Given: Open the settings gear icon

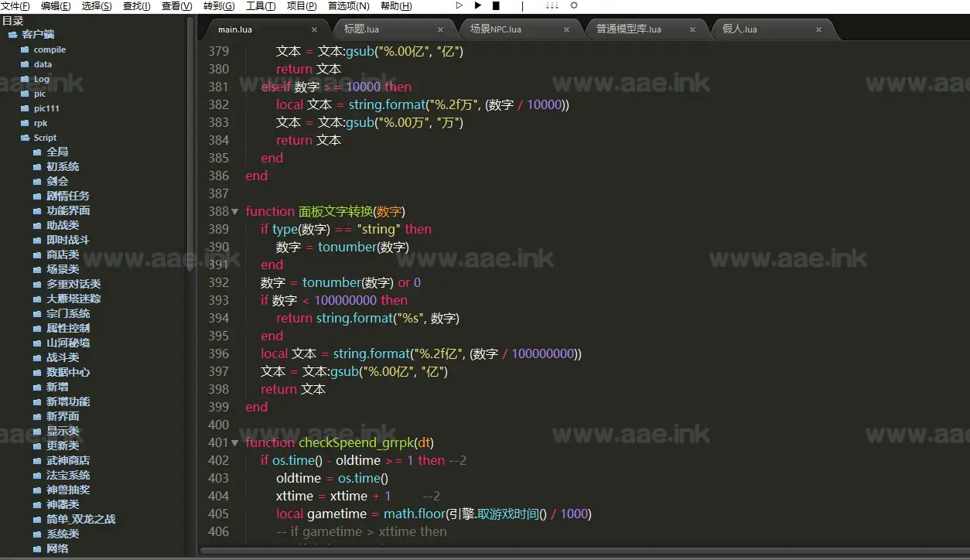Looking at the screenshot, I should 574,5.
